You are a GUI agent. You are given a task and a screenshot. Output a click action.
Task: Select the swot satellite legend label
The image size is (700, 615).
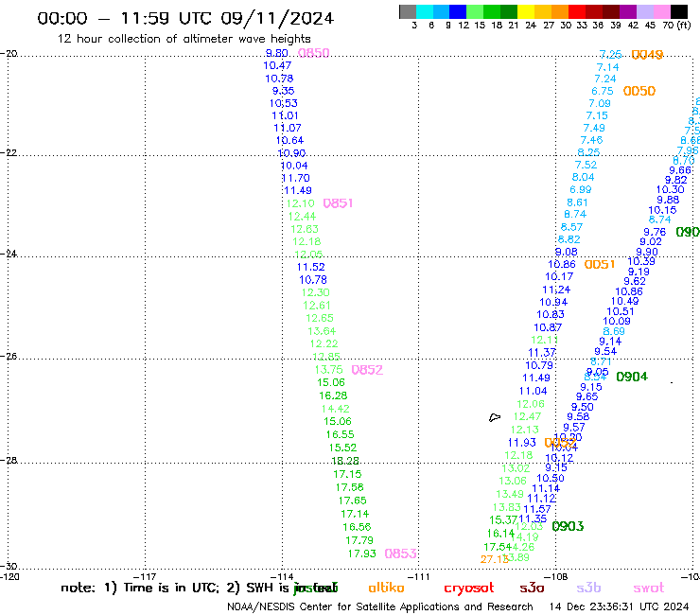649,588
